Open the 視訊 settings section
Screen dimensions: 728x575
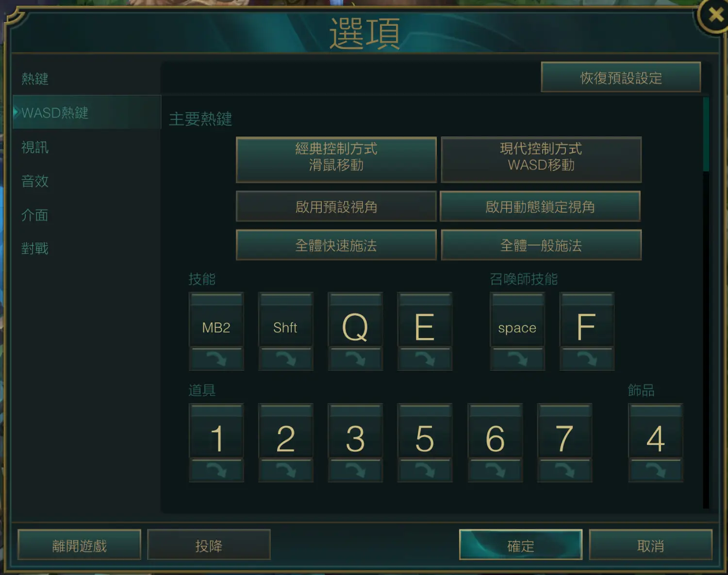pyautogui.click(x=35, y=147)
